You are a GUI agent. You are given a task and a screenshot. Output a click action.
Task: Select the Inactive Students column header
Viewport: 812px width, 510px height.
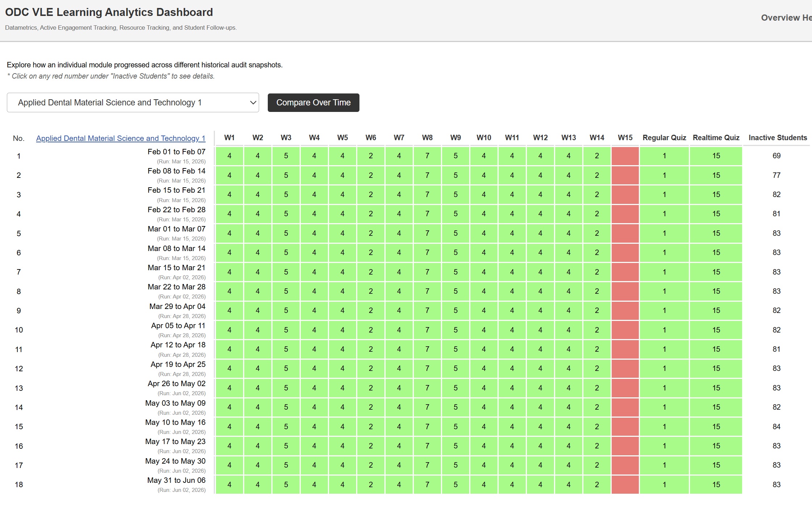pyautogui.click(x=778, y=138)
